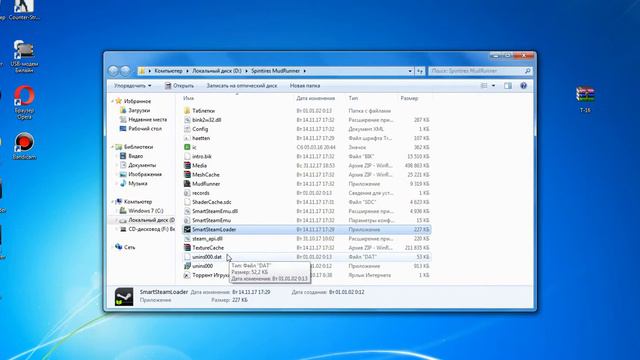
Task: Click the SmartSteamLoader thumbnail in details pane
Action: point(124,297)
